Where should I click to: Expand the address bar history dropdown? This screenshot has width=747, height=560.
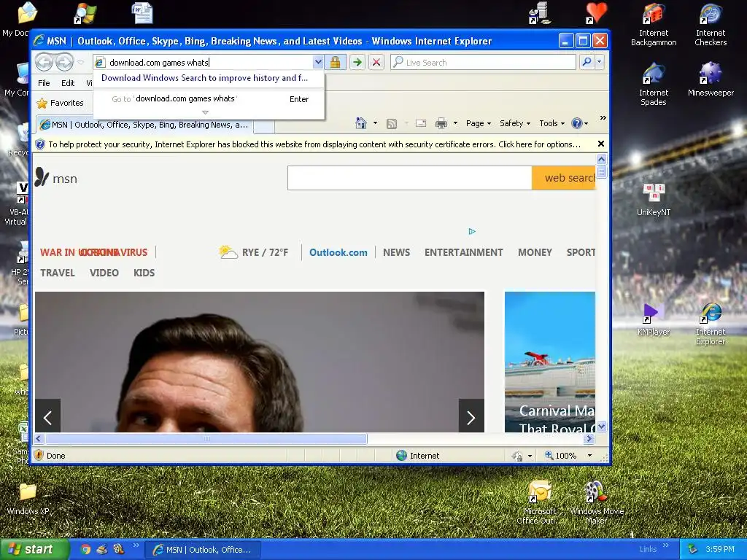tap(318, 63)
